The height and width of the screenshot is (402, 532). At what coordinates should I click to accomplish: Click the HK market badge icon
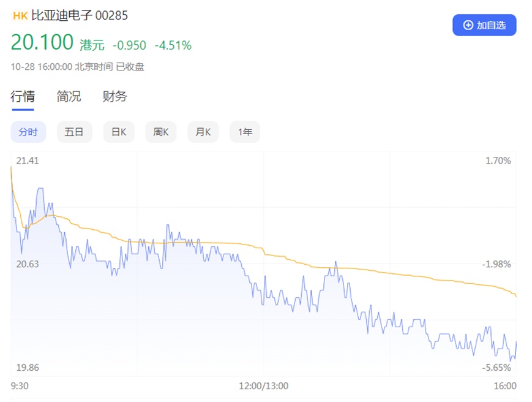coord(20,16)
